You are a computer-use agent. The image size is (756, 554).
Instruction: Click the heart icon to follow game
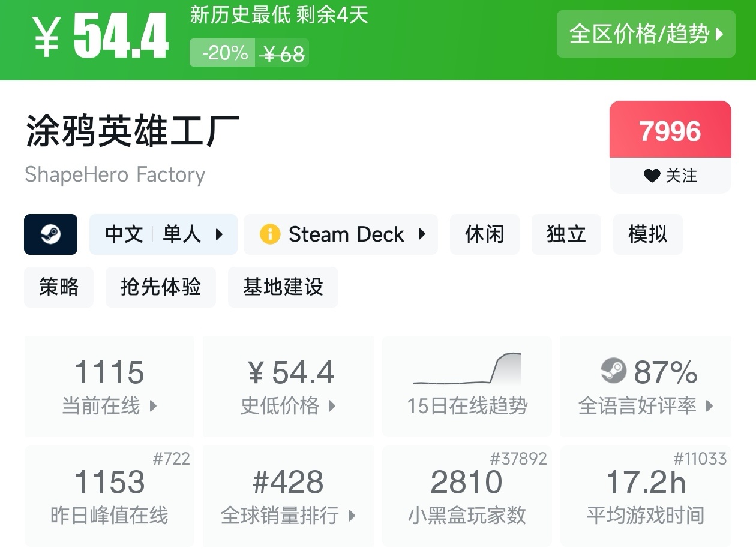coord(652,176)
